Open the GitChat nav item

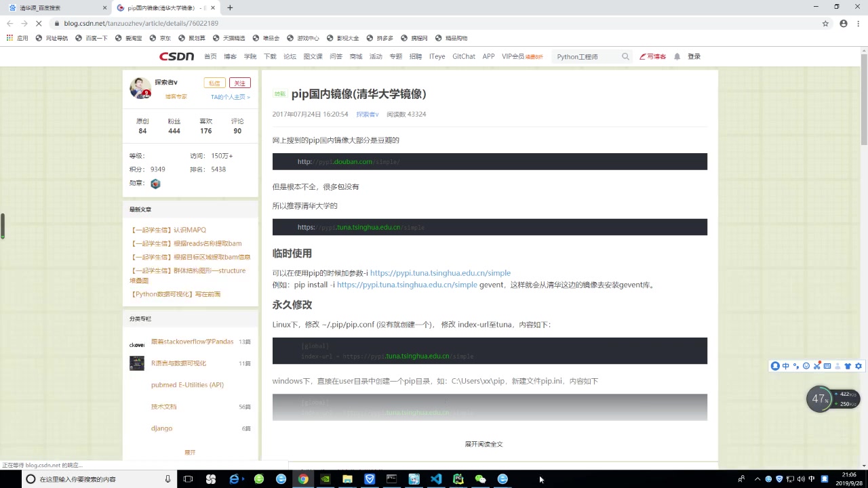[464, 57]
